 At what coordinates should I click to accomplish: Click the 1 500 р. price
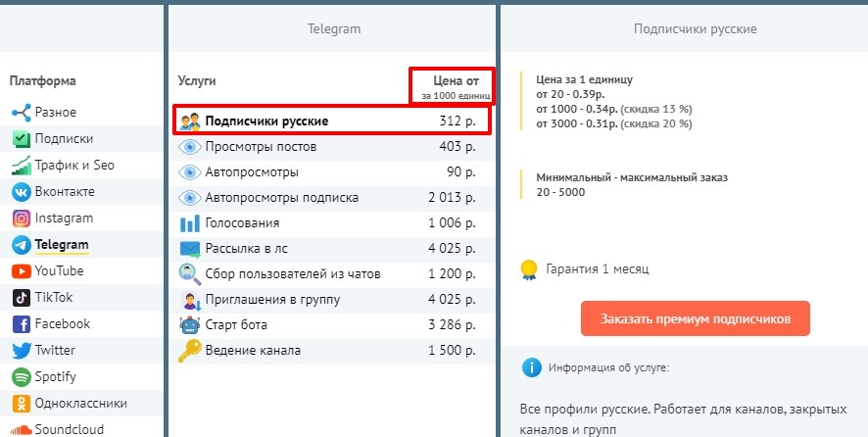tap(452, 351)
